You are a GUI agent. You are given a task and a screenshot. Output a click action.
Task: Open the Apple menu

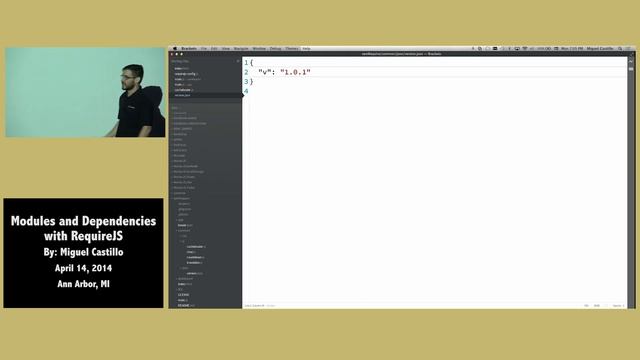tap(175, 49)
